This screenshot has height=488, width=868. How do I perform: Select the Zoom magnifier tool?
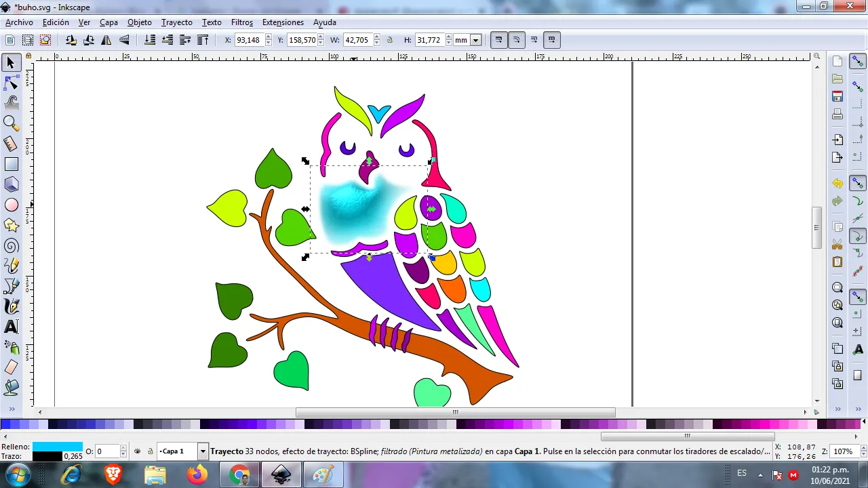click(x=11, y=123)
